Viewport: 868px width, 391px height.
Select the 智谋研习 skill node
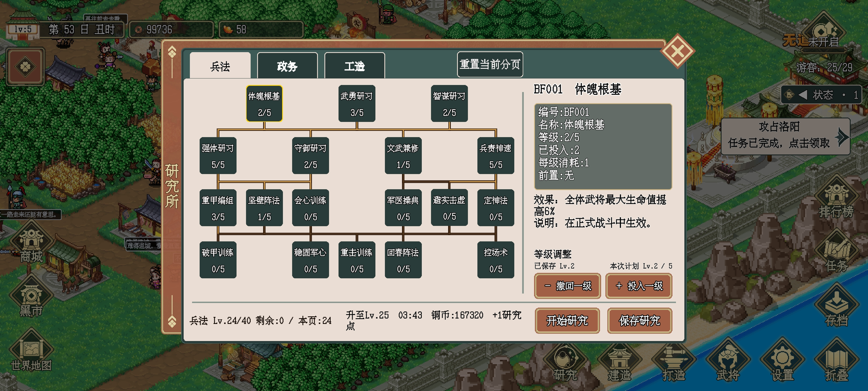click(x=449, y=103)
